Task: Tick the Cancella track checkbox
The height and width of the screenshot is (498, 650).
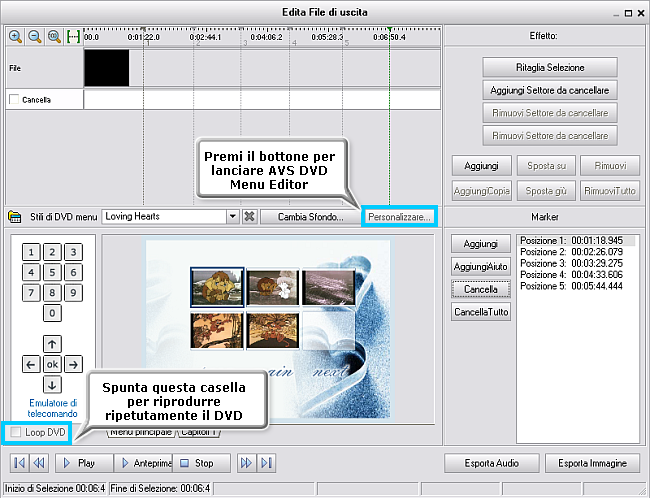Action: [x=14, y=100]
